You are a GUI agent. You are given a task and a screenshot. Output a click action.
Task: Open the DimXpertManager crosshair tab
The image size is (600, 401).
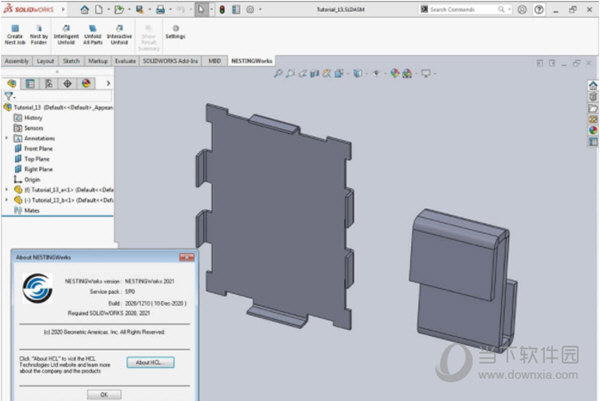(67, 83)
